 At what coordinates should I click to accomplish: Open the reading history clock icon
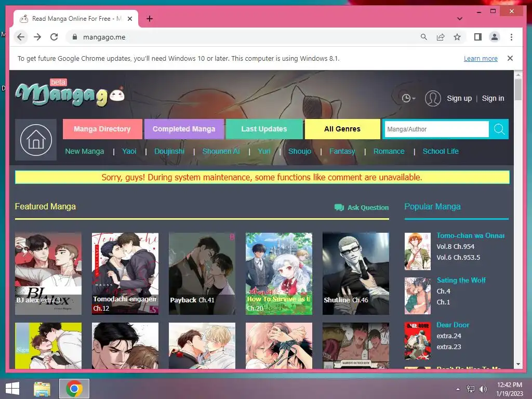408,98
